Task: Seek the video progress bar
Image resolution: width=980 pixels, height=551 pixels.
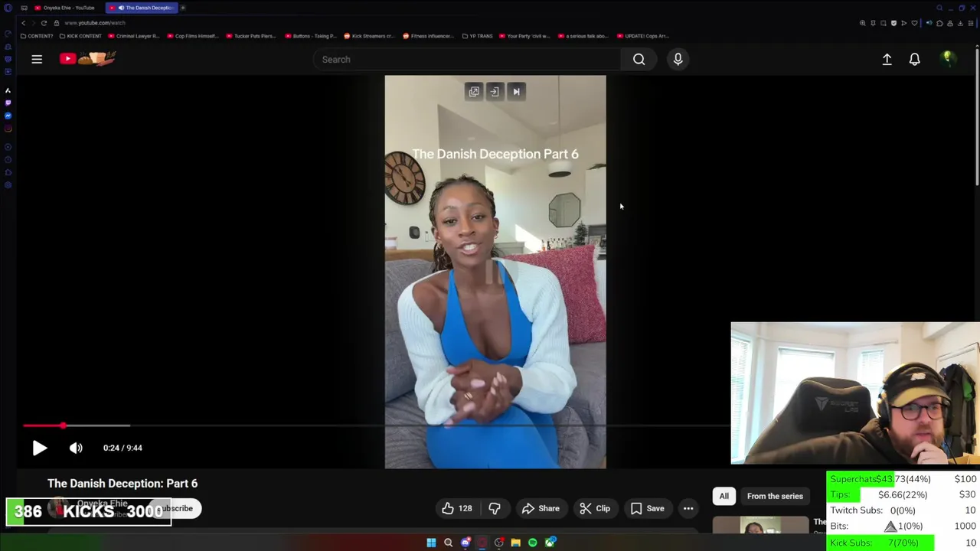Action: 375,425
